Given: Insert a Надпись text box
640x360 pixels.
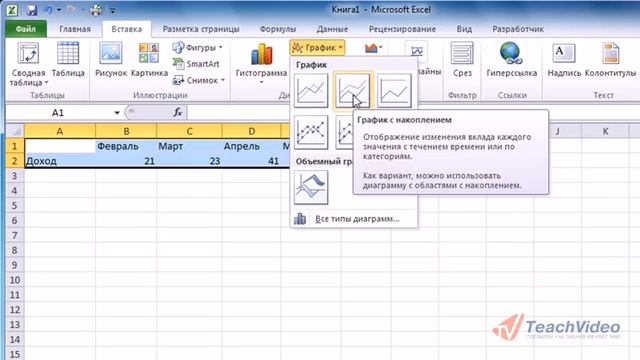Looking at the screenshot, I should point(564,60).
